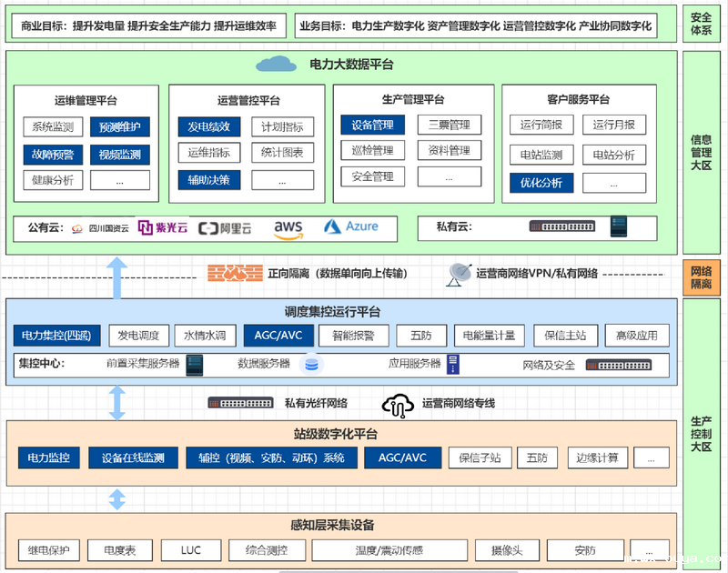Click the 优化分析 box in 客户服务平台
Image resolution: width=728 pixels, height=573 pixels.
[541, 183]
